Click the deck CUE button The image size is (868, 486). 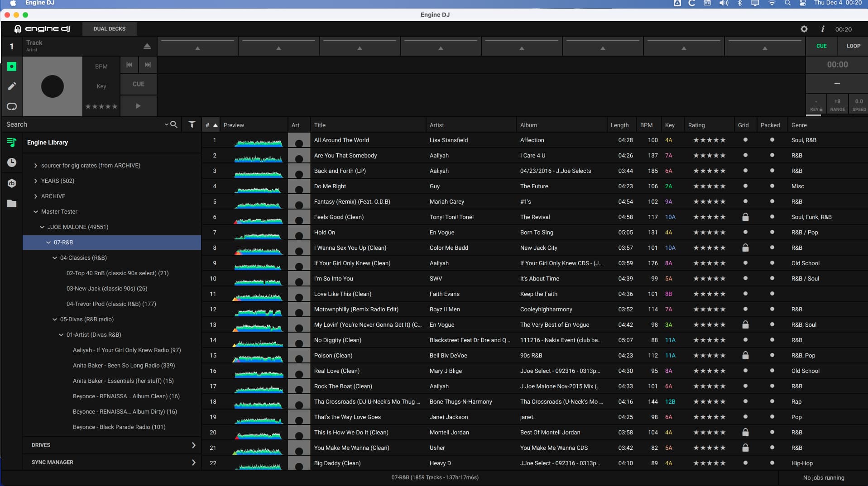click(x=138, y=84)
